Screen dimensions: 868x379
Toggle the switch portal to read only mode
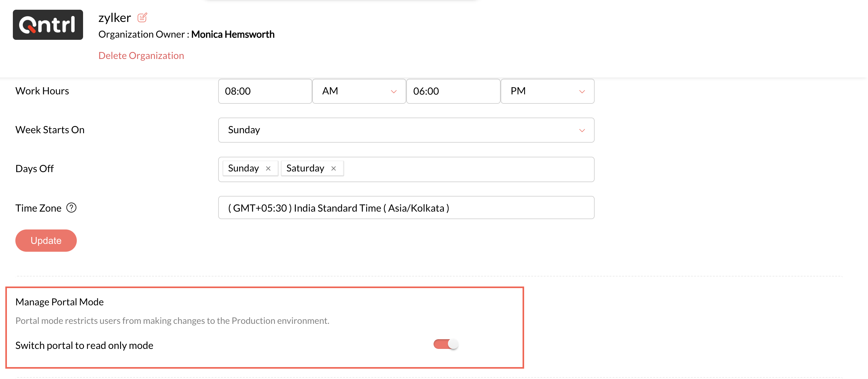click(x=445, y=344)
